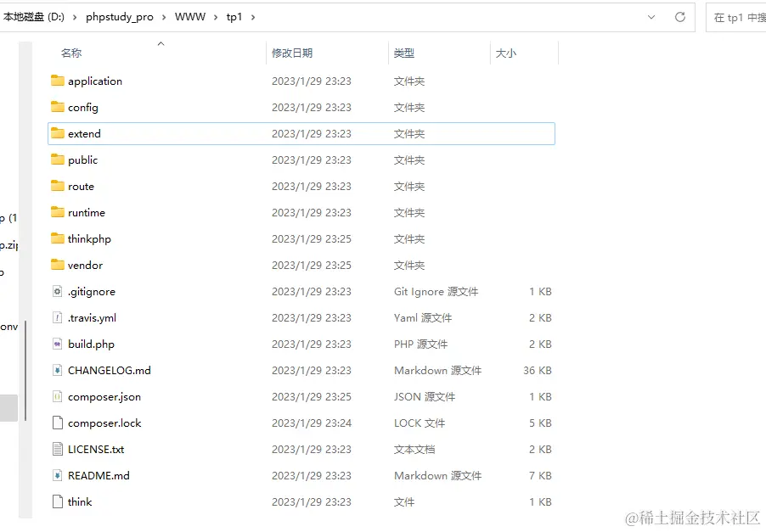
Task: Click the 7 KB size of README.md
Action: [x=540, y=476]
